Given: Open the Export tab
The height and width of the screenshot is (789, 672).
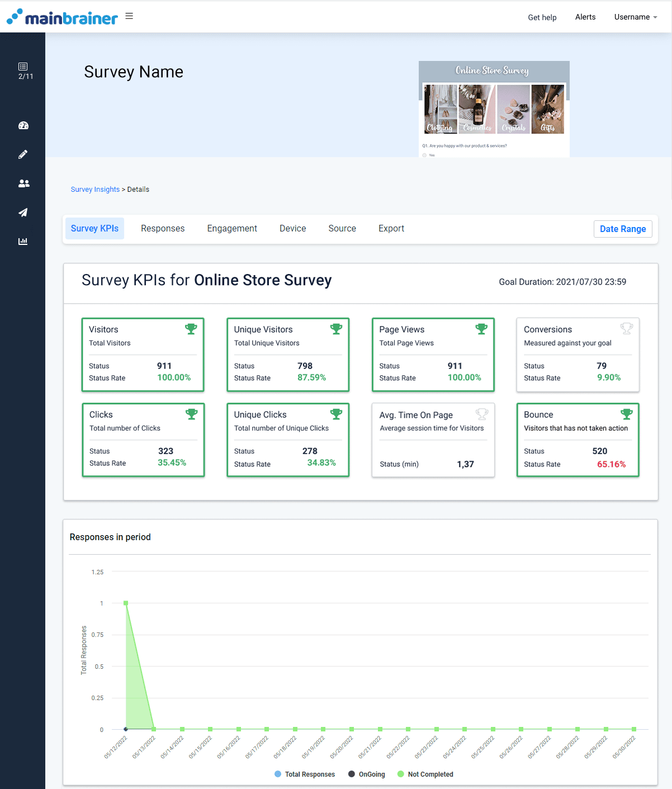Looking at the screenshot, I should coord(391,228).
